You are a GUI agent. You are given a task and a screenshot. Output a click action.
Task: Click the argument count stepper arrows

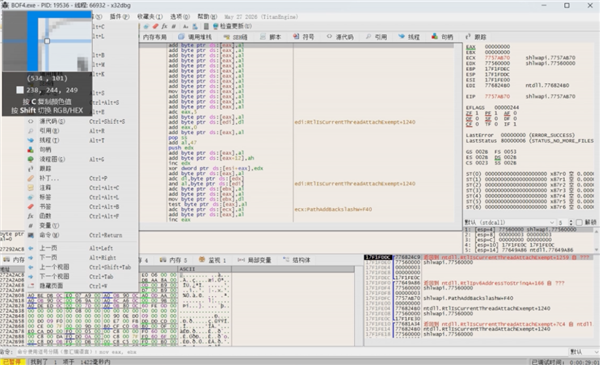[x=571, y=222]
